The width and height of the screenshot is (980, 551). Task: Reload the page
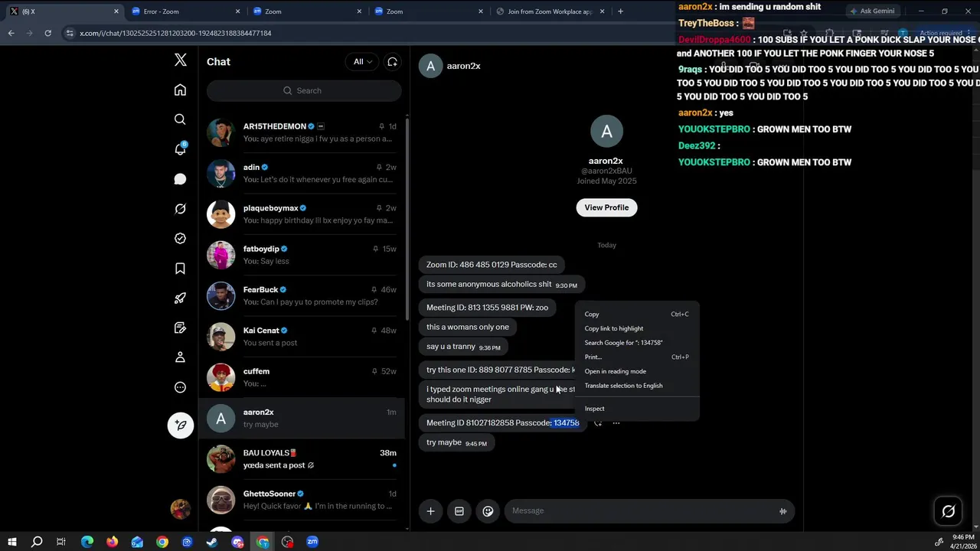click(47, 33)
